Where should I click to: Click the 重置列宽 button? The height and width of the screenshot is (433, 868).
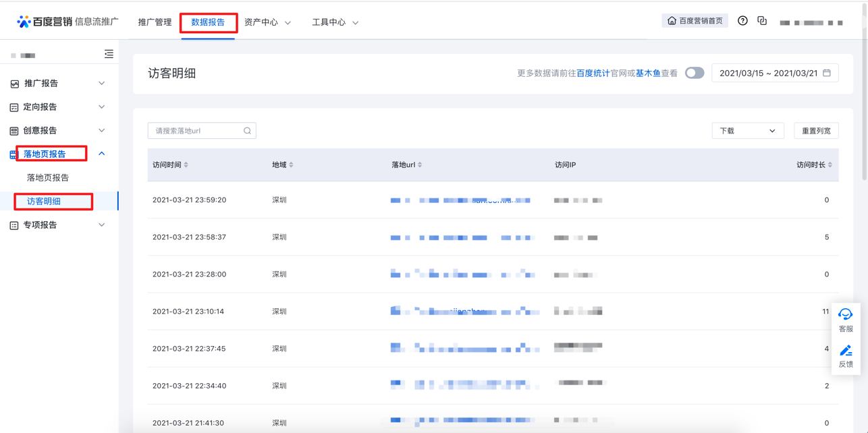[x=816, y=131]
